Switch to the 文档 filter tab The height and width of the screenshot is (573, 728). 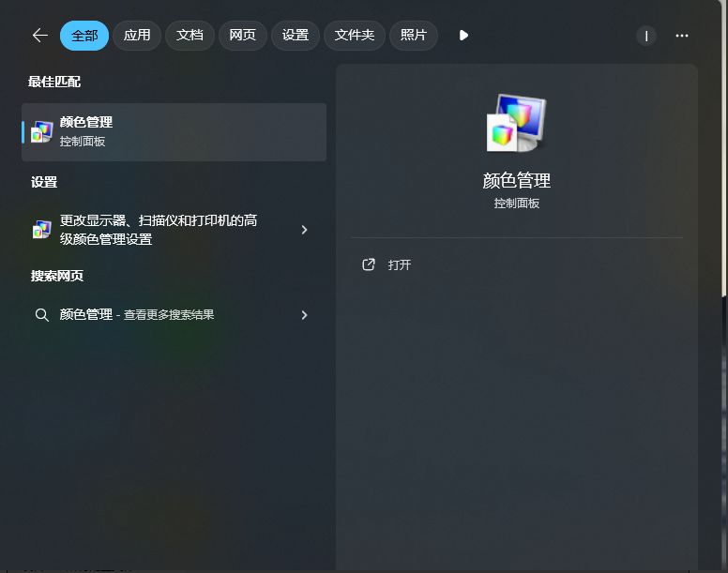tap(190, 36)
